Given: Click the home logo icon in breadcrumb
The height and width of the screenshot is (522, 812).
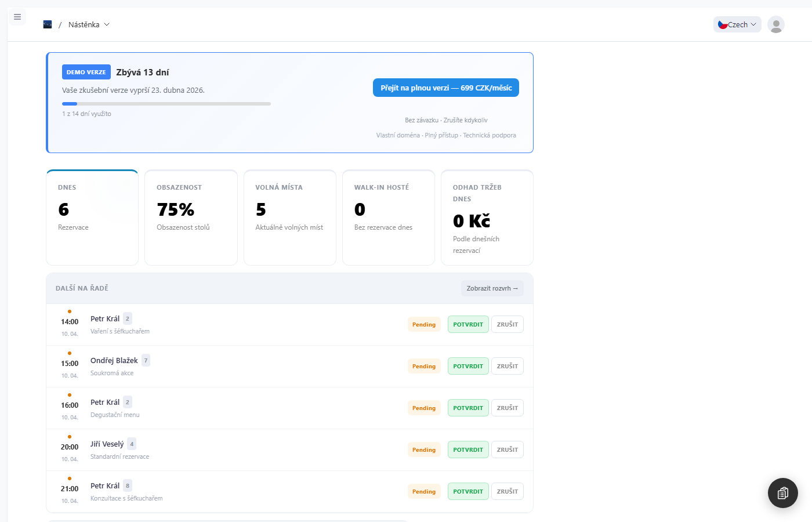Looking at the screenshot, I should pos(48,24).
